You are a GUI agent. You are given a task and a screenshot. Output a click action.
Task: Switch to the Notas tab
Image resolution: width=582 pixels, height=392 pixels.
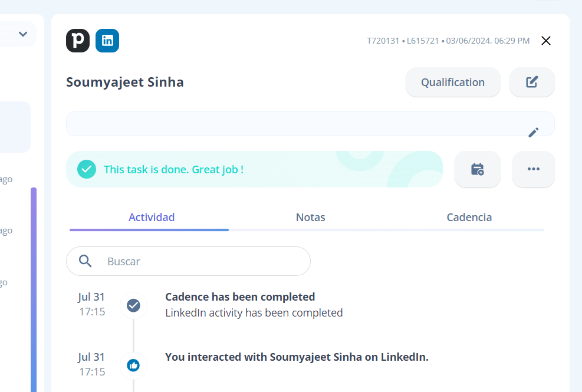310,217
